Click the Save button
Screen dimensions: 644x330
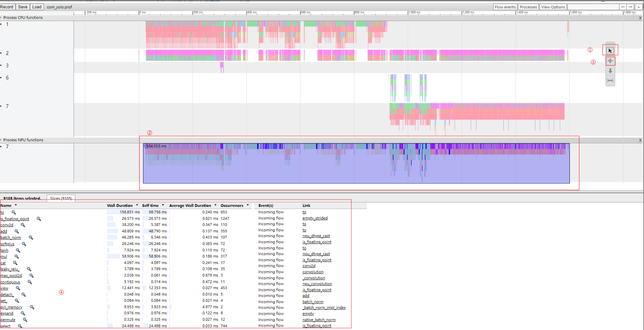click(23, 7)
